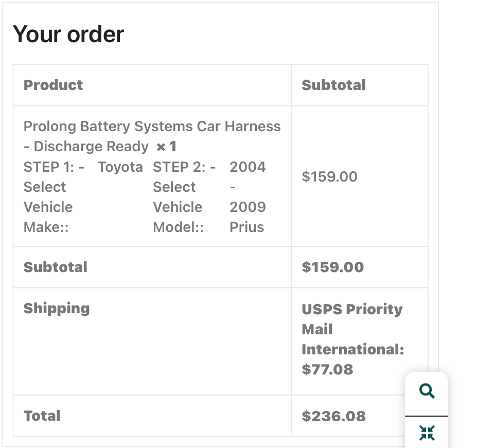Click the Shipping row label

click(57, 309)
